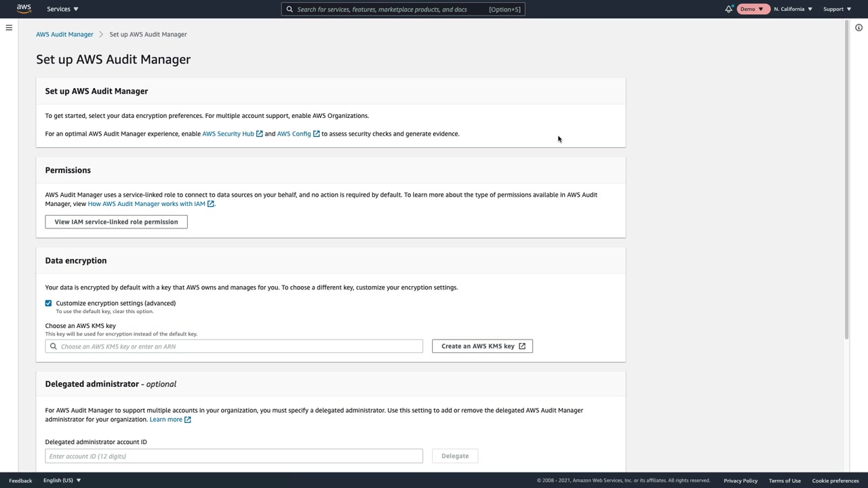868x488 pixels.
Task: Click the Delegated administrator account ID field
Action: (234, 456)
